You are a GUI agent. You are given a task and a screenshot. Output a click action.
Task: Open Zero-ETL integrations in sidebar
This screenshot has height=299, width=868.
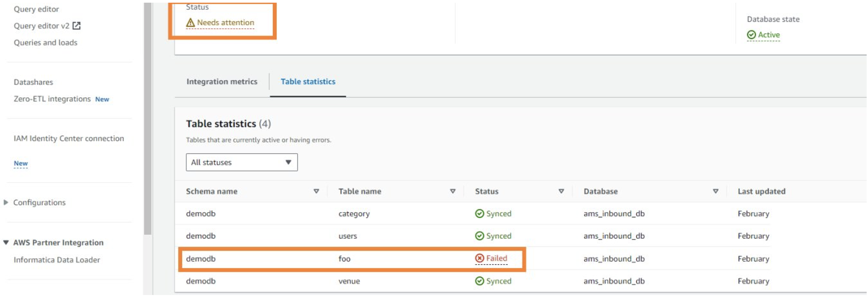point(52,99)
